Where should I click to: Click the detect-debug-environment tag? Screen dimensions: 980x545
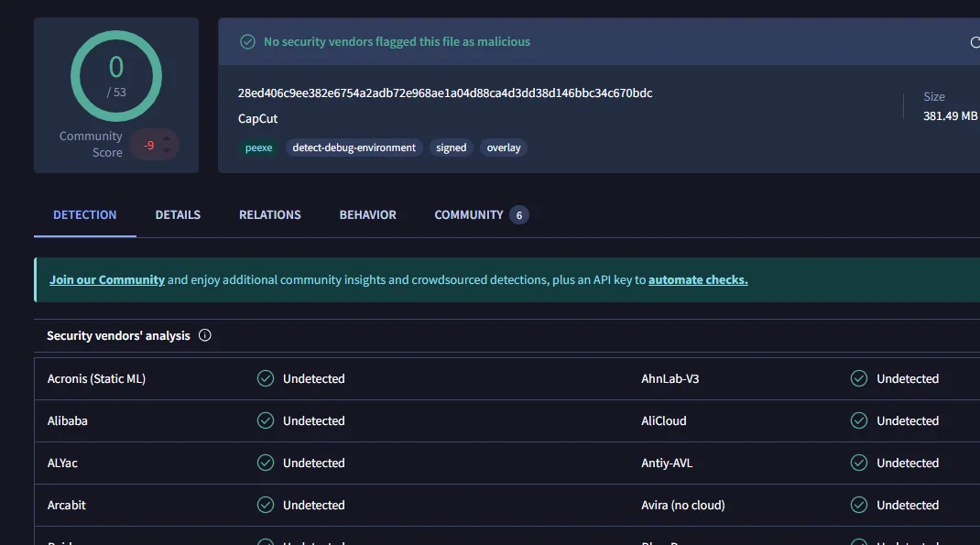(354, 148)
